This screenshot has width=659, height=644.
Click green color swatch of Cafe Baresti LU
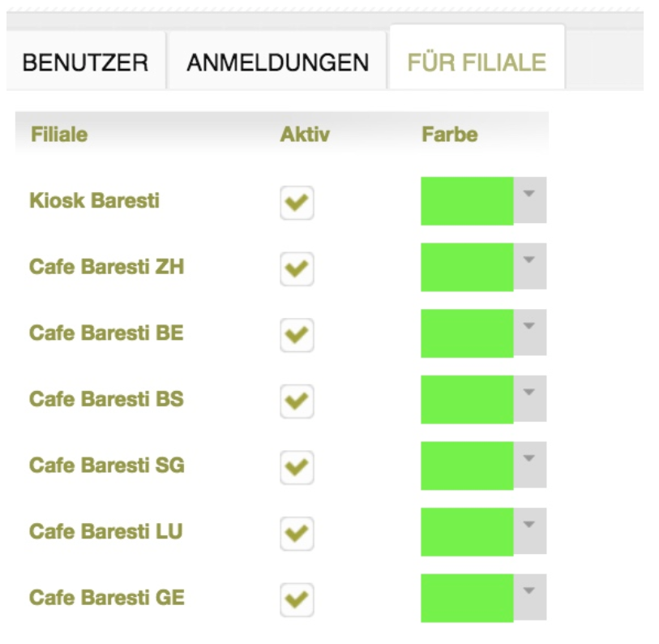pyautogui.click(x=467, y=532)
